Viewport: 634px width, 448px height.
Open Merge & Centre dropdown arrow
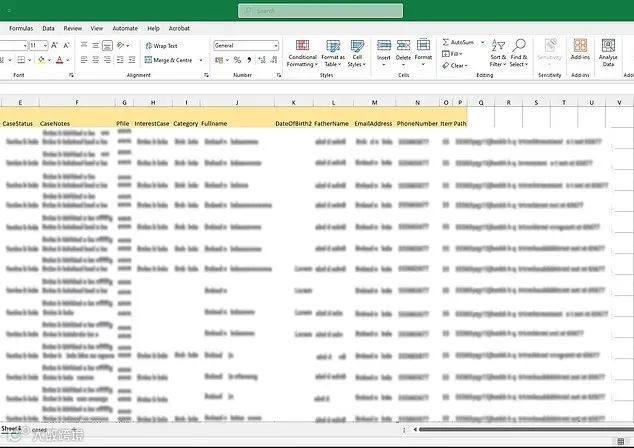pos(201,60)
